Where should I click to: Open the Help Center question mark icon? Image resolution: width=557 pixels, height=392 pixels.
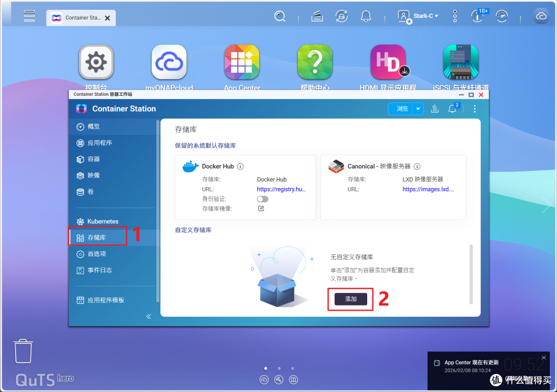pyautogui.click(x=315, y=62)
